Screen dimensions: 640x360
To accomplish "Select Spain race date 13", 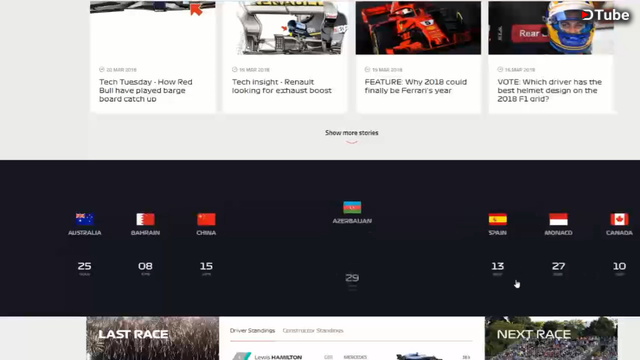I will pos(498,266).
